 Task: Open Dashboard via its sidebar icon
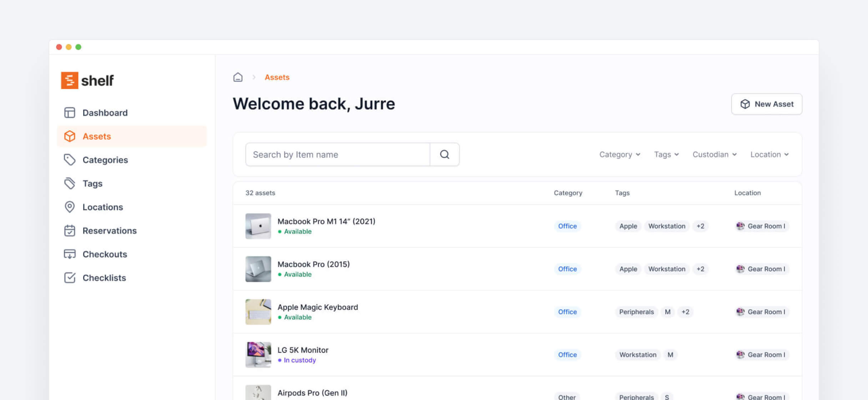pyautogui.click(x=70, y=112)
